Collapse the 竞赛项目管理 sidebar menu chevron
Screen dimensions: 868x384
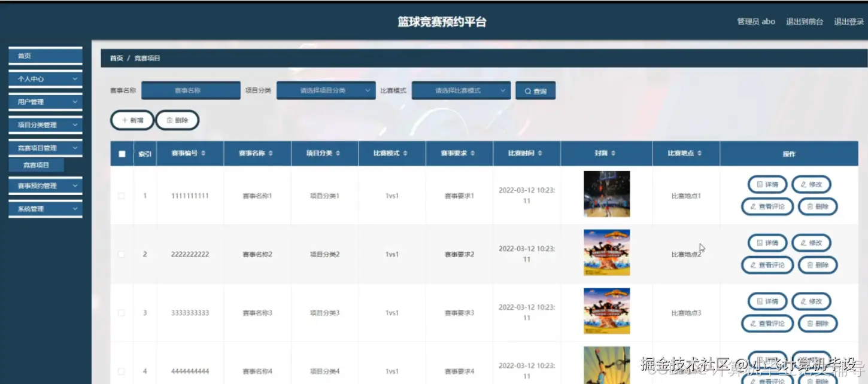75,148
